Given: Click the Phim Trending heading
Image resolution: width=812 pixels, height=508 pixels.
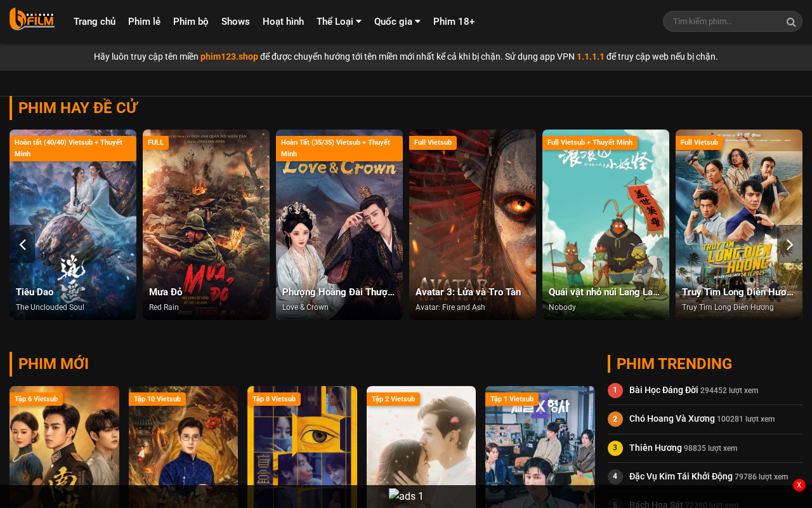Looking at the screenshot, I should coord(674,364).
